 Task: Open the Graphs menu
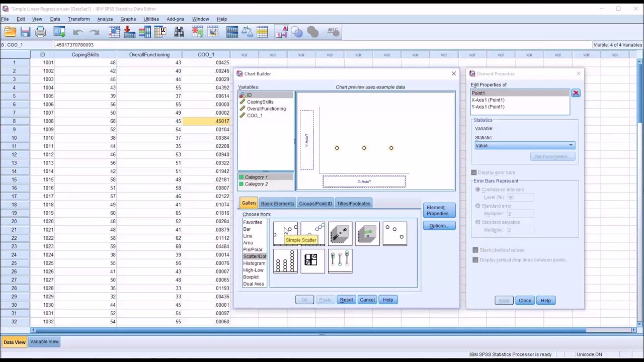[x=128, y=19]
